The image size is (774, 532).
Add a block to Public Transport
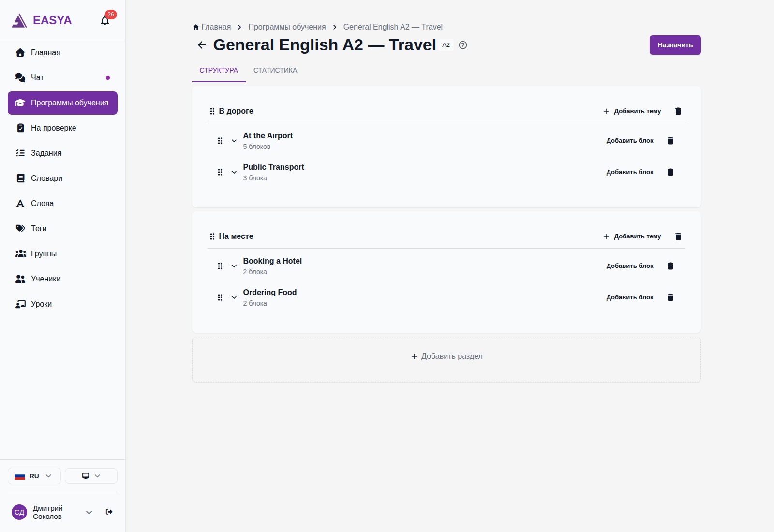[x=630, y=172]
